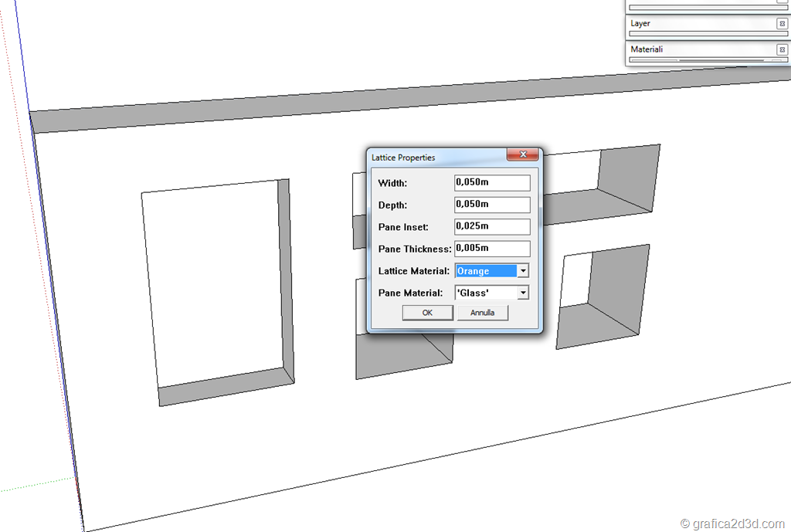The width and height of the screenshot is (791, 532).
Task: Edit the Pane Thickness field
Action: click(492, 249)
